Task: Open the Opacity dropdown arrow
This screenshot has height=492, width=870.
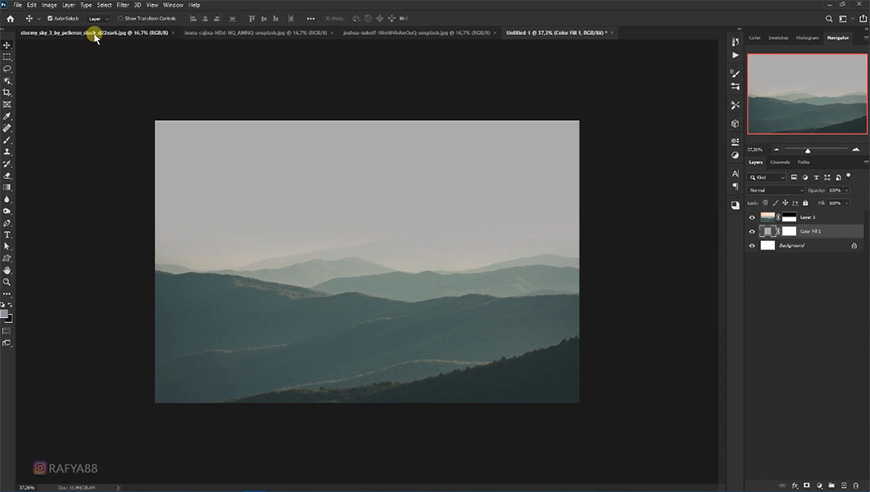Action: pos(847,190)
